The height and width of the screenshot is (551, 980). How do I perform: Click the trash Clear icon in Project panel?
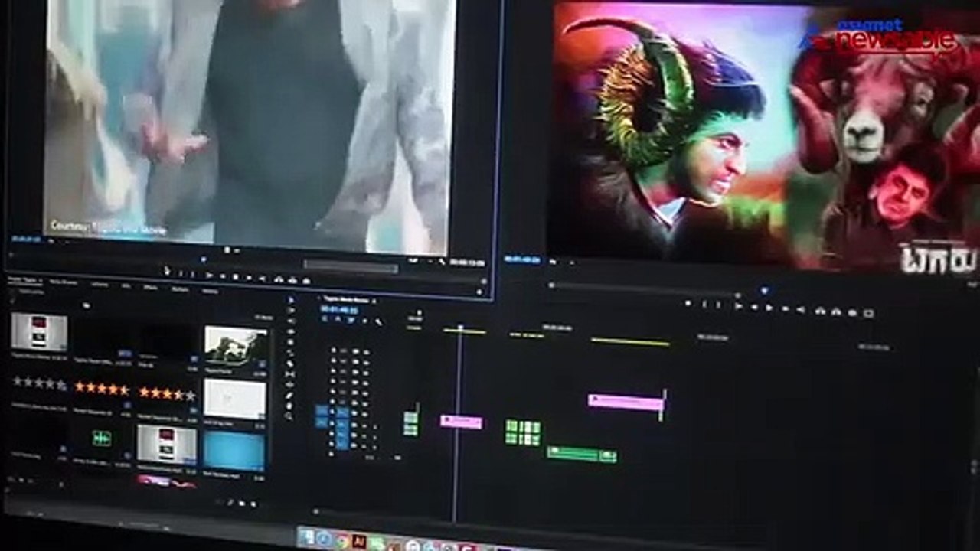(253, 504)
